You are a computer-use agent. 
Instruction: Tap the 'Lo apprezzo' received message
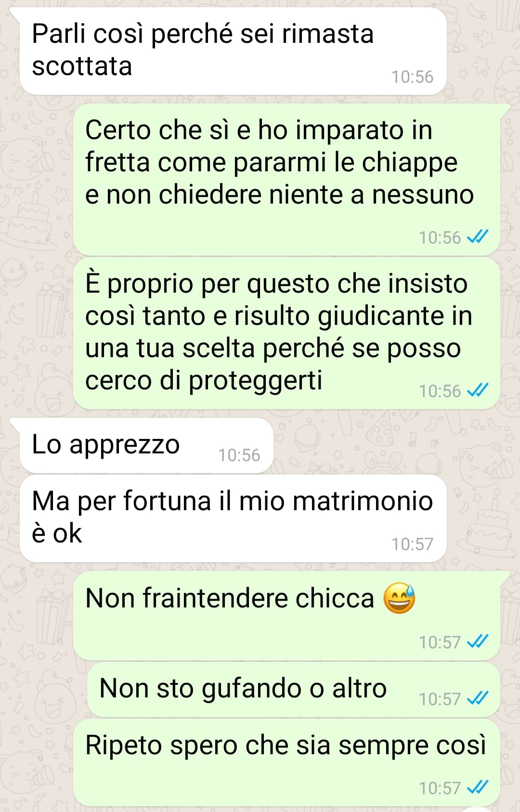(146, 445)
